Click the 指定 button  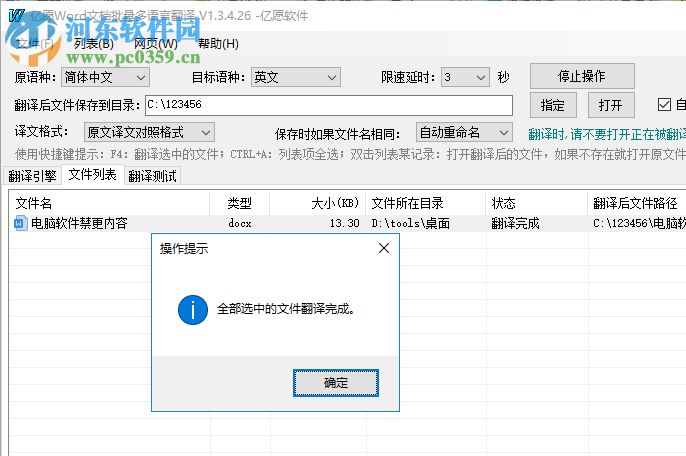(553, 105)
